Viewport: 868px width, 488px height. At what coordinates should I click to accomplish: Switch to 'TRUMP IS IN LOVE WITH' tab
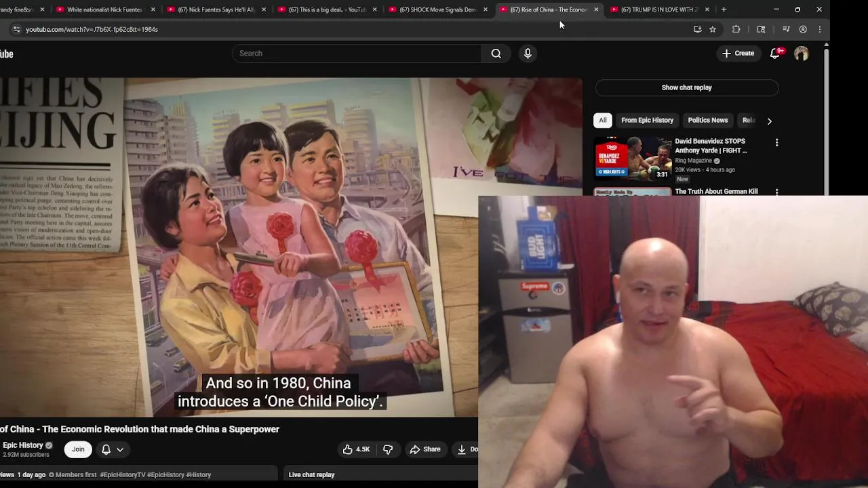pos(658,9)
